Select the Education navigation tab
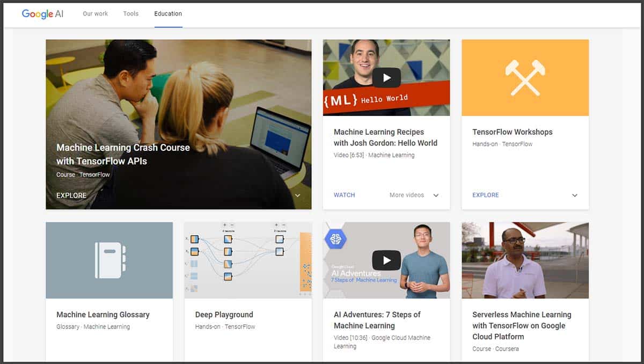Image resolution: width=644 pixels, height=364 pixels. [168, 14]
